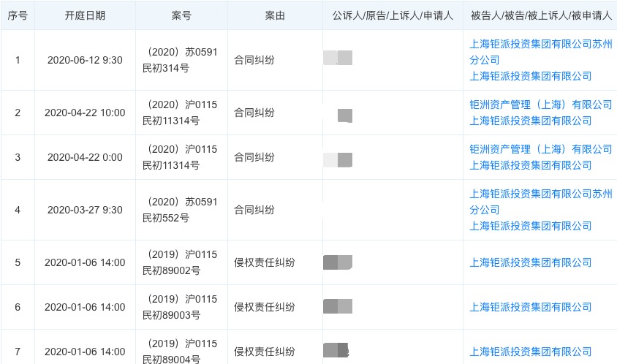Click the 2020-03-27 9:30 hearing date cell

85,210
